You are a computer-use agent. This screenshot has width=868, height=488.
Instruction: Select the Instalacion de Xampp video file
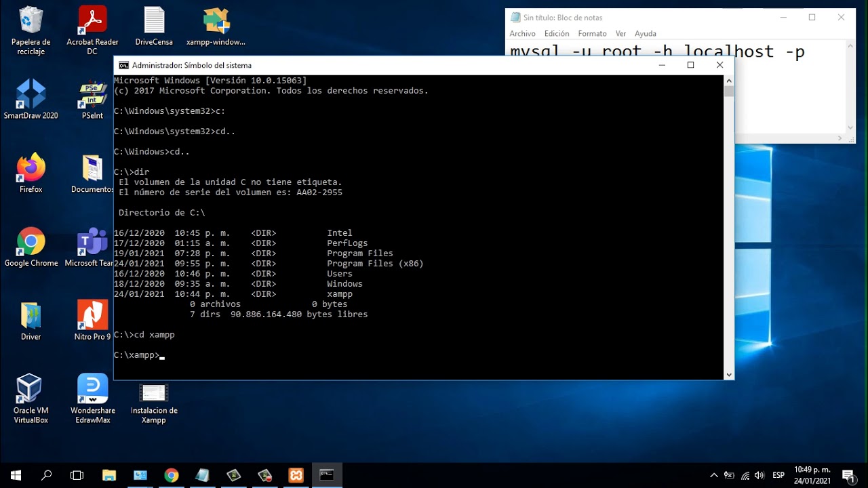[x=154, y=403]
